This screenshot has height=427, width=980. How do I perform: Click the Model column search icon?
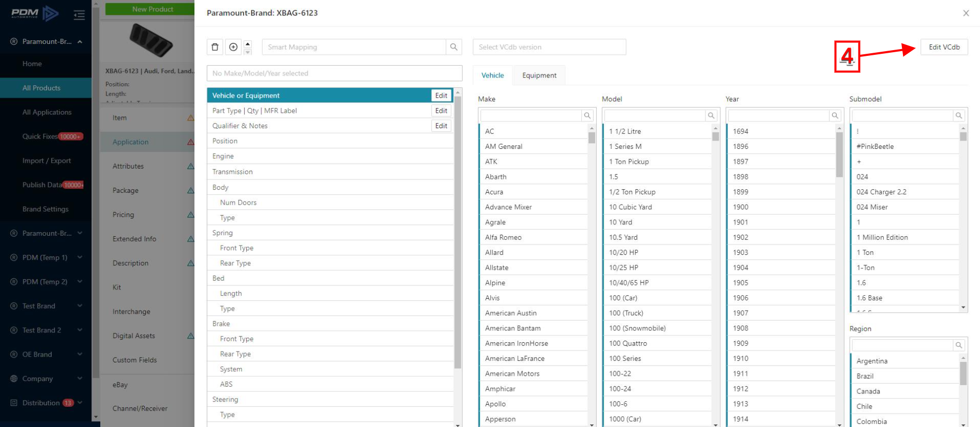click(x=711, y=115)
